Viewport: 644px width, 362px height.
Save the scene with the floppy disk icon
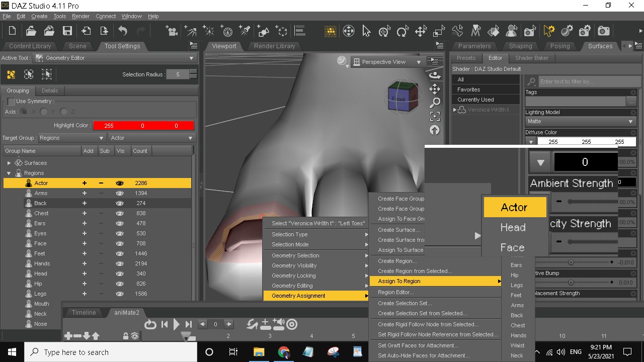(67, 31)
